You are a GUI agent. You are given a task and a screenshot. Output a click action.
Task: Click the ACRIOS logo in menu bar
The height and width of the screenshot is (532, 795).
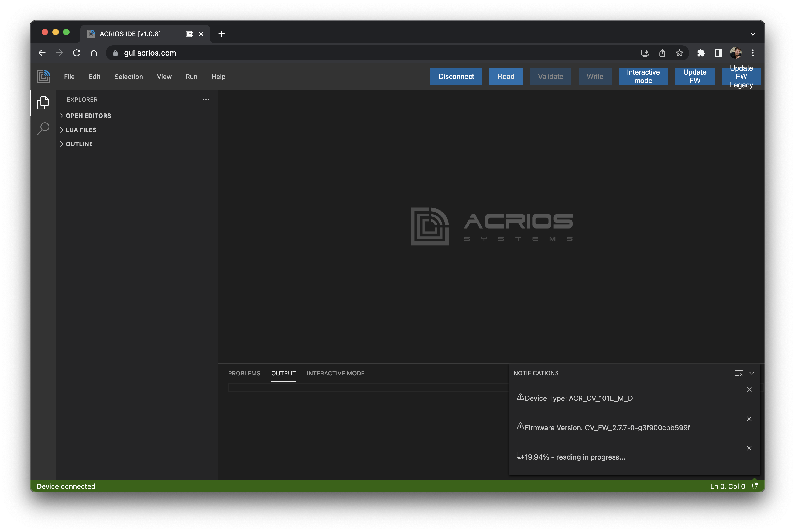point(43,76)
